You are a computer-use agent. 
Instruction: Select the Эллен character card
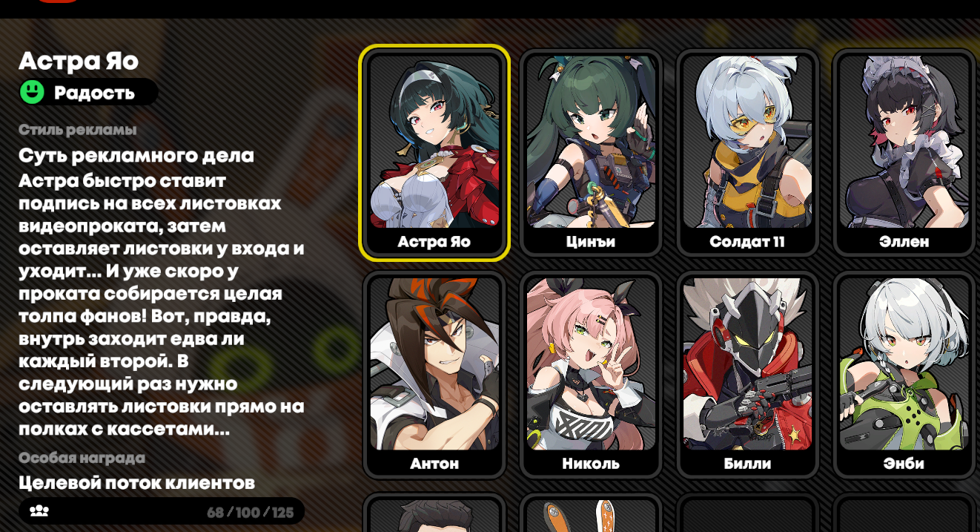pos(904,153)
